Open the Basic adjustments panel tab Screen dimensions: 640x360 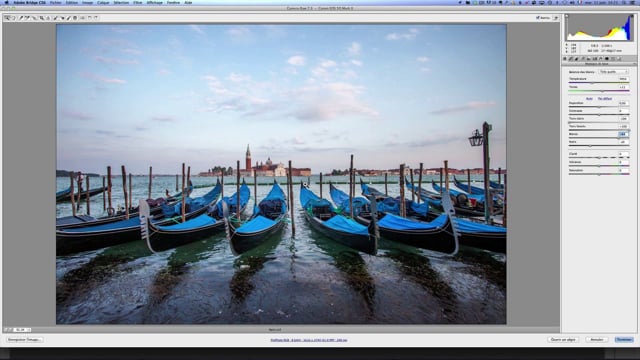click(565, 58)
